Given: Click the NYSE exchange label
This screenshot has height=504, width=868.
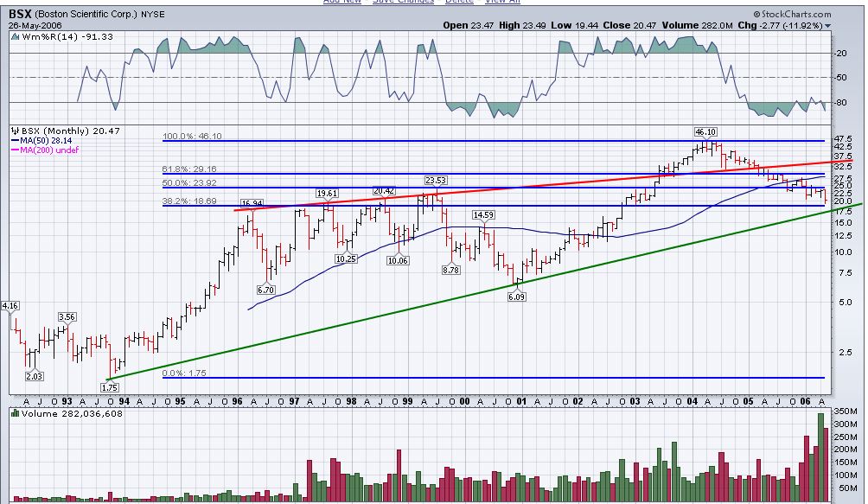Looking at the screenshot, I should [x=152, y=15].
